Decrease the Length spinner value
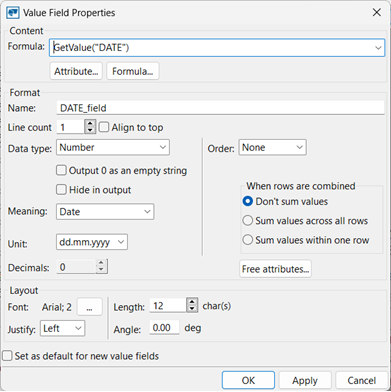Image resolution: width=391 pixels, height=392 pixels. (x=192, y=309)
